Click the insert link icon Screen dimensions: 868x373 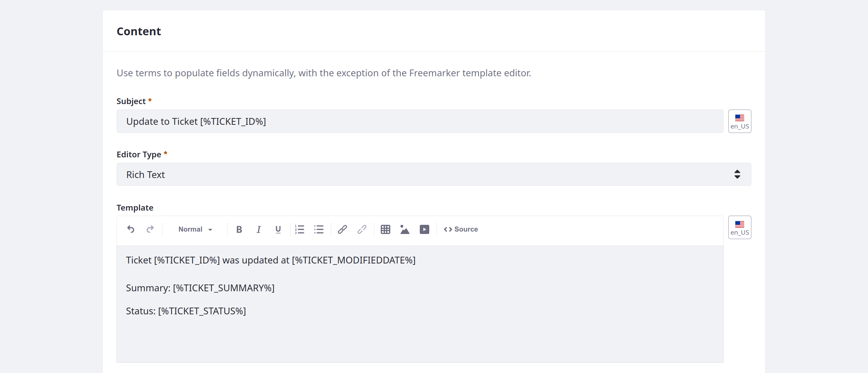(x=342, y=229)
